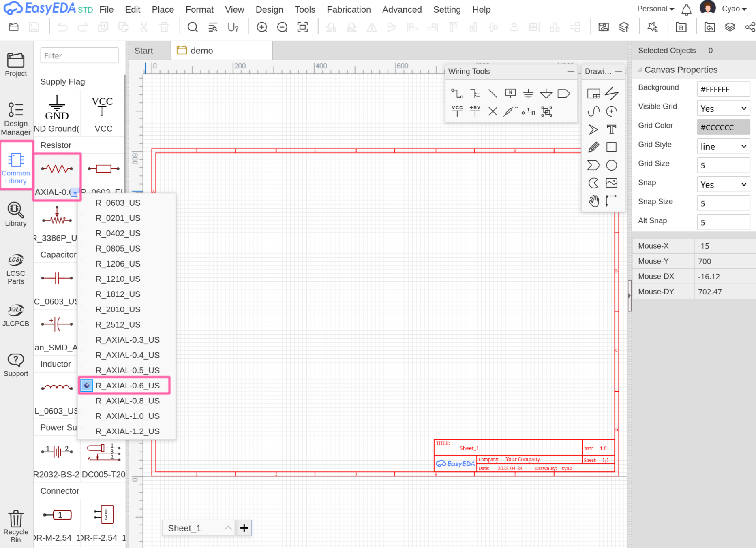Viewport: 756px width, 548px height.
Task: Select the Image insert tool
Action: click(611, 183)
